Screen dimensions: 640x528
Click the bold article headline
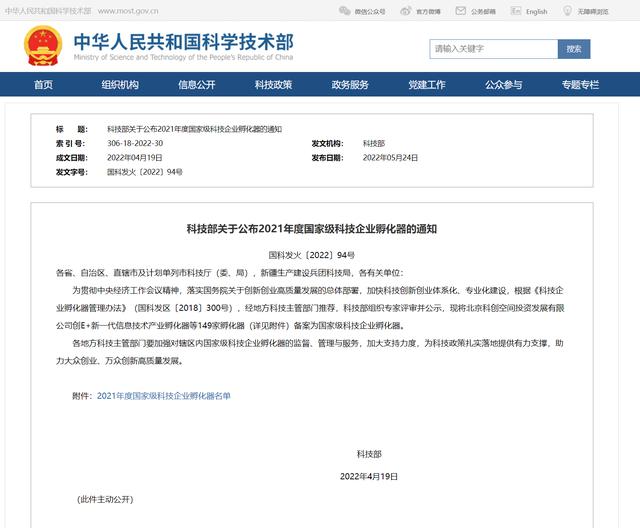312,229
